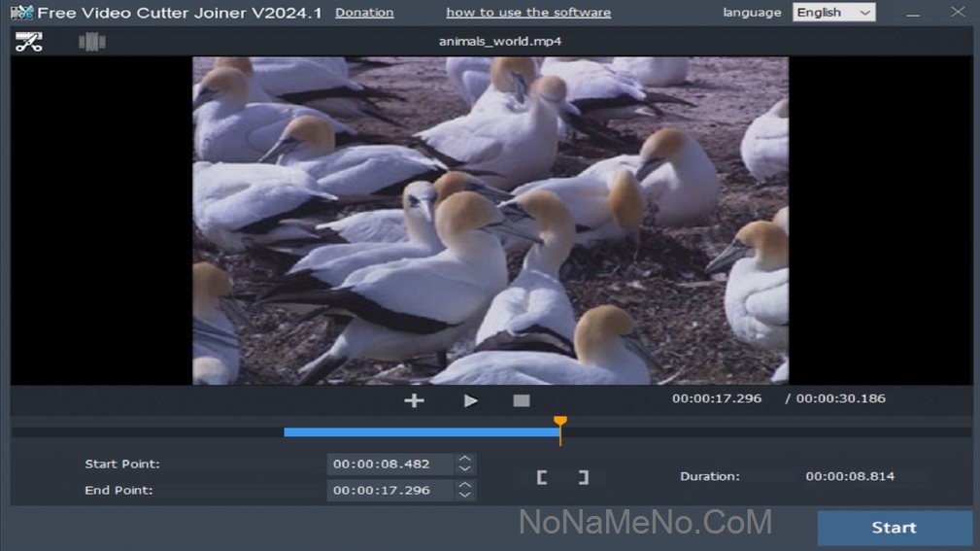
Task: Click the plus icon to add video
Action: (x=414, y=400)
